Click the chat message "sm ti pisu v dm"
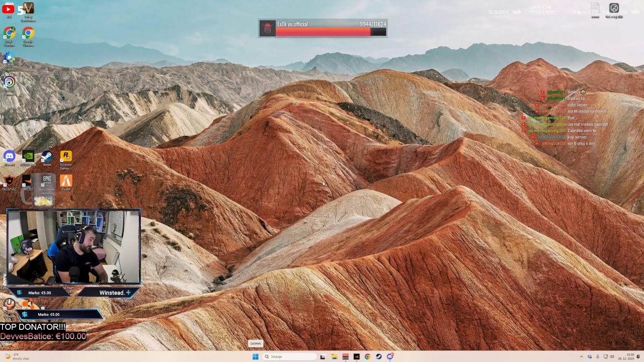This screenshot has width=644, height=362. click(x=581, y=144)
